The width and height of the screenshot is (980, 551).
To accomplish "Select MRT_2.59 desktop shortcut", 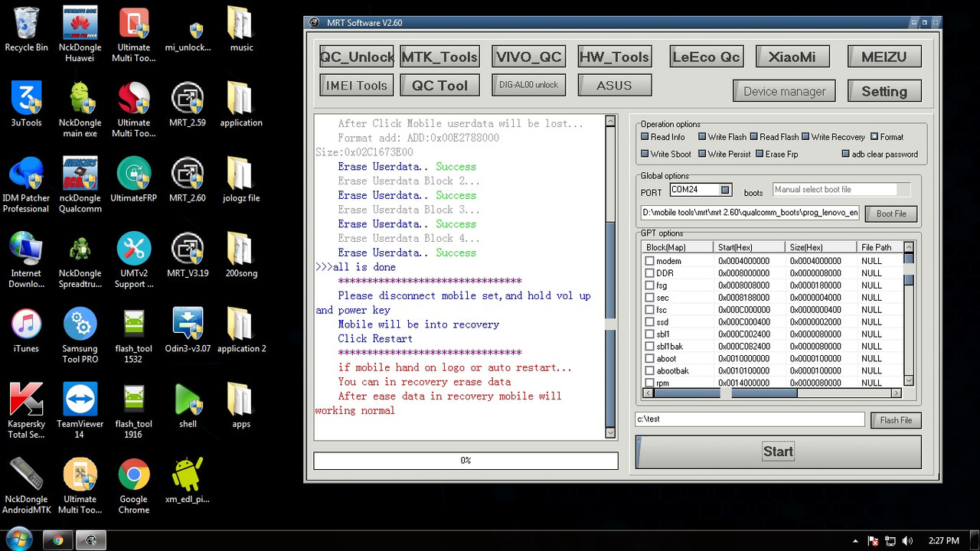I will pos(188,106).
